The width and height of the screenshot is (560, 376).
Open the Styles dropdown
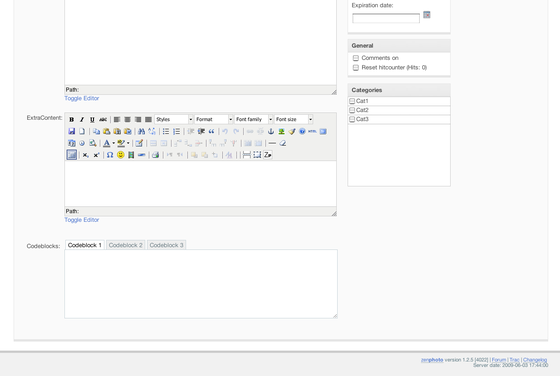174,119
